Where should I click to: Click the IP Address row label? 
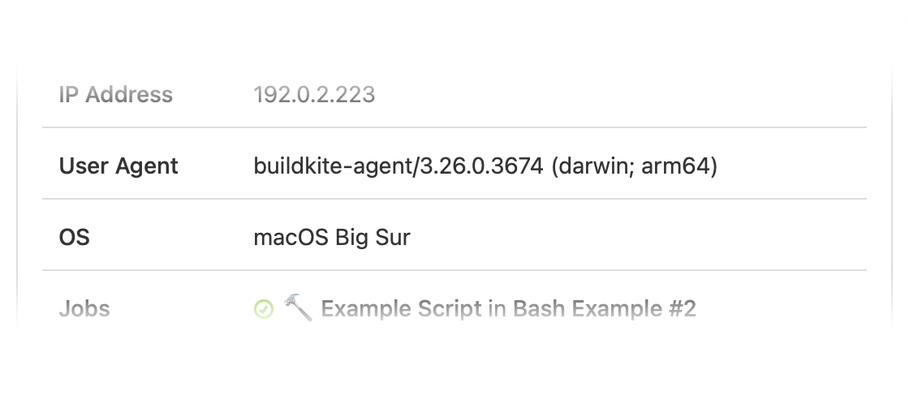click(x=115, y=95)
